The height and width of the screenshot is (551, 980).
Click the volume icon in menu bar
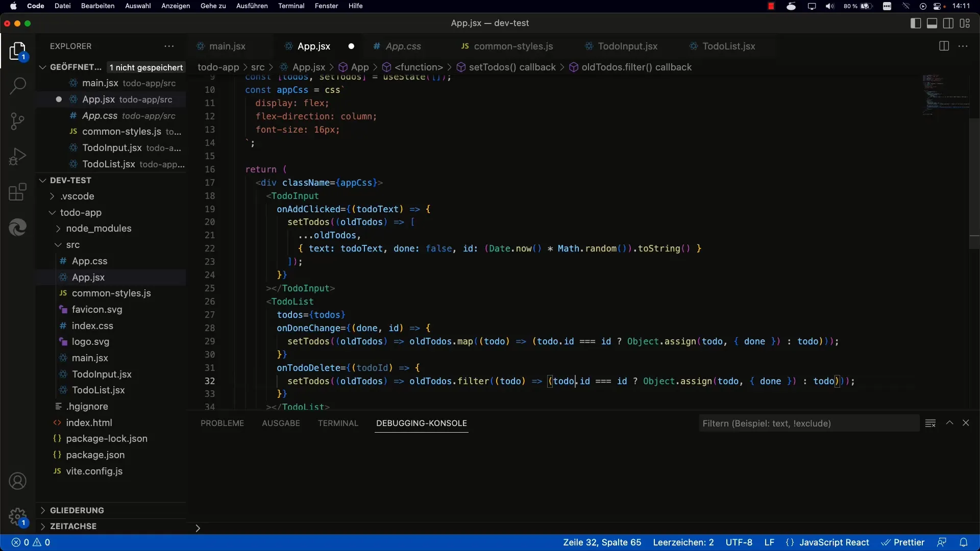pyautogui.click(x=830, y=6)
